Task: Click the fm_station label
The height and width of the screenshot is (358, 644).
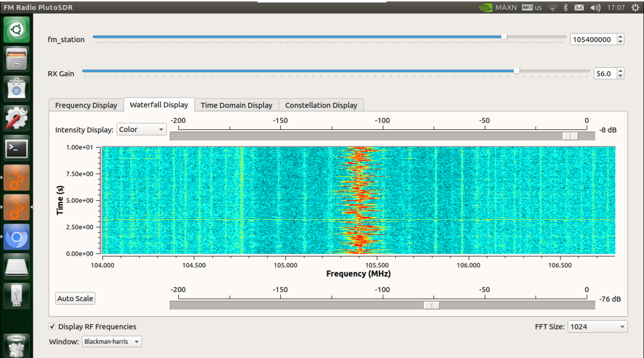Action: point(66,39)
